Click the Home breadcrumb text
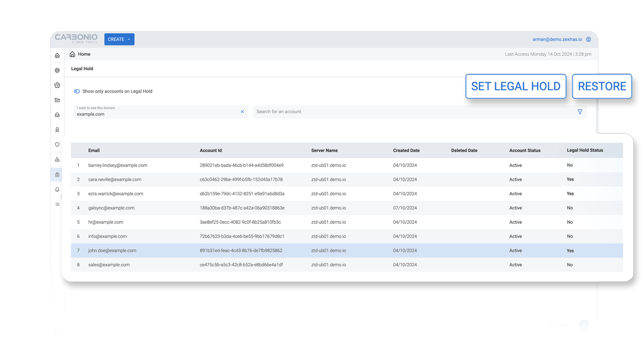The width and height of the screenshot is (644, 362). pyautogui.click(x=84, y=54)
